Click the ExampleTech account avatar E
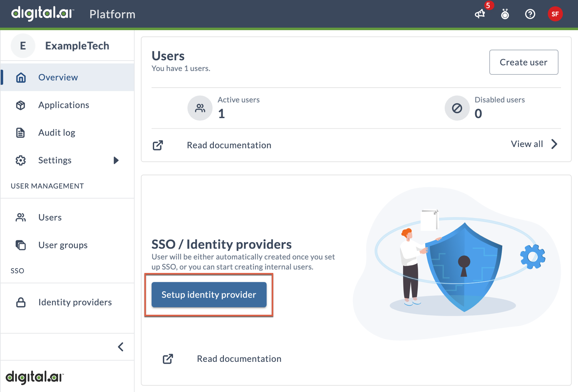Viewport: 578px width, 392px height. pyautogui.click(x=23, y=46)
